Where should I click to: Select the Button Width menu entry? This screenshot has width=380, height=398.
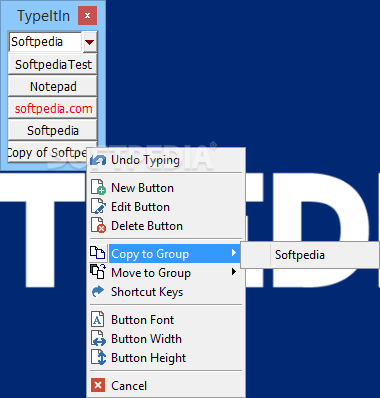click(x=166, y=339)
